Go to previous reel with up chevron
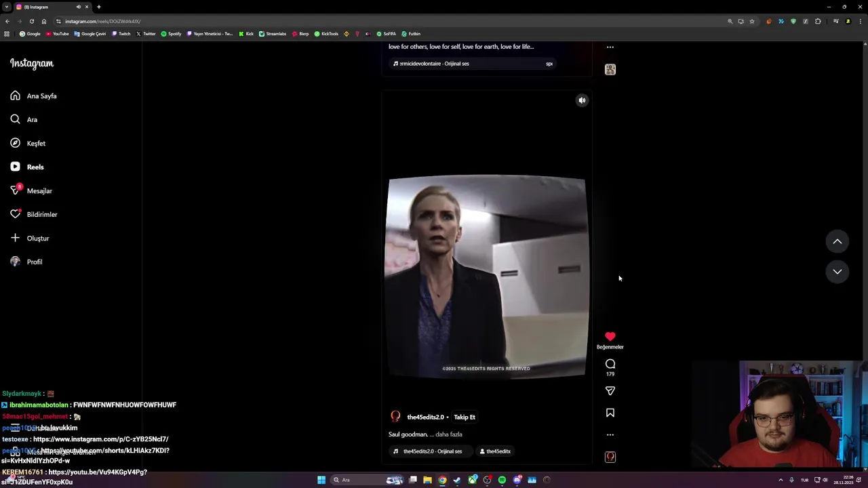Screen dimensions: 868x488 coord(837,241)
